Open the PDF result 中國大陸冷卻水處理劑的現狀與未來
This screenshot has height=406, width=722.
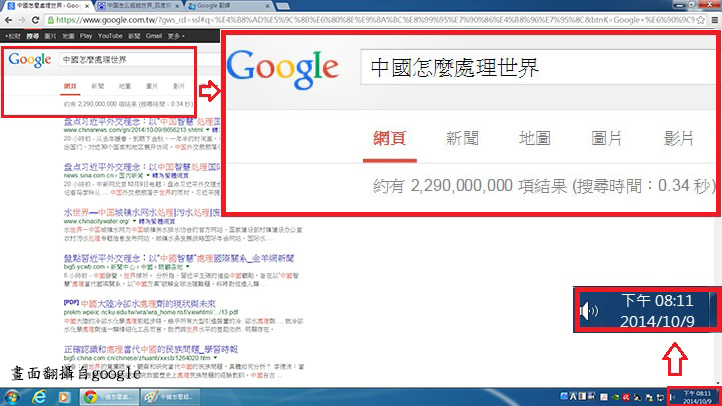tap(148, 303)
